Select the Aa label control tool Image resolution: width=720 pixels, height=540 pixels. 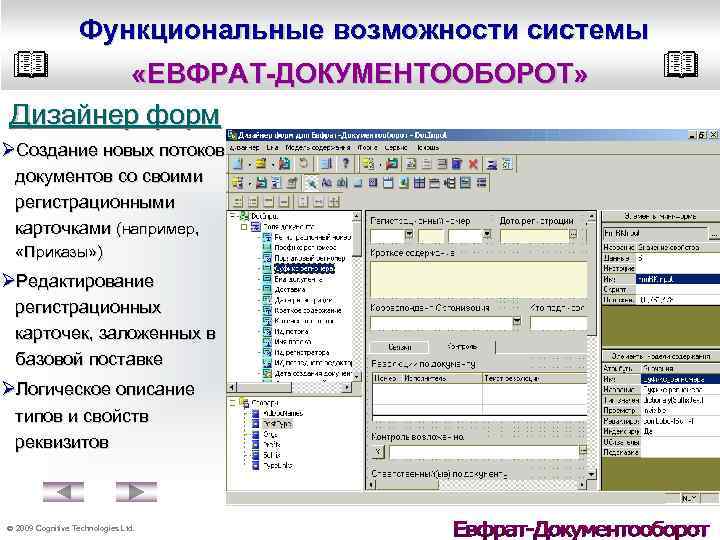326,183
